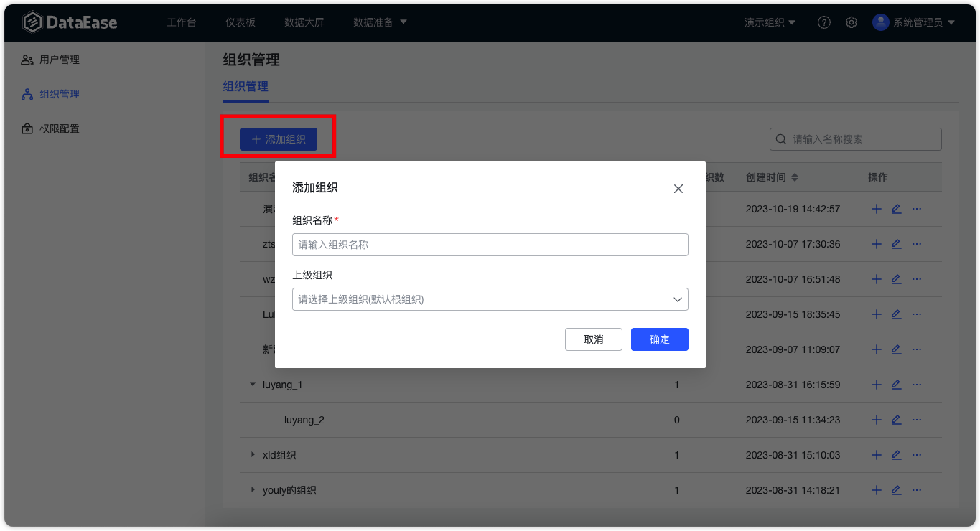Go to 仪表板 in top navigation
980x531 pixels.
pyautogui.click(x=241, y=22)
